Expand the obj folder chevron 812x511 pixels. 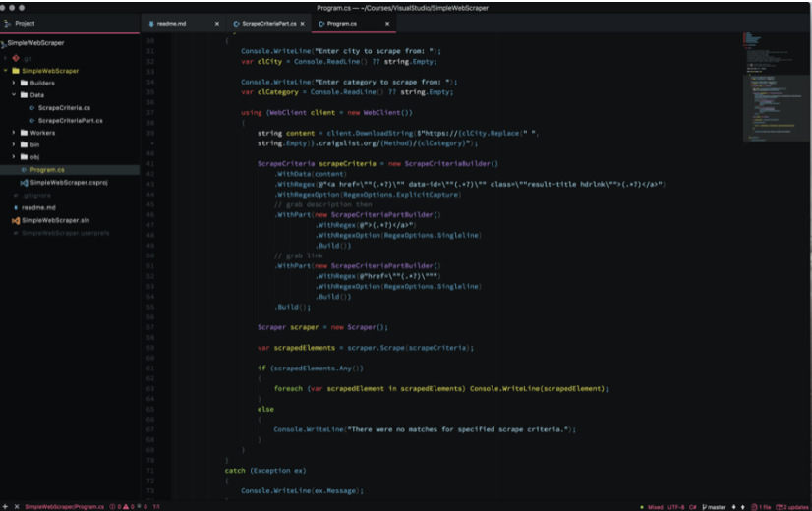click(14, 157)
